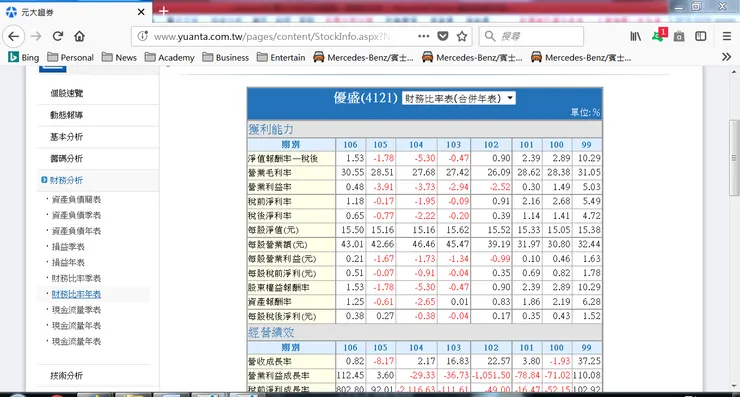Screen dimensions: 740x397
Task: Click the Pocket save icon
Action: (443, 36)
